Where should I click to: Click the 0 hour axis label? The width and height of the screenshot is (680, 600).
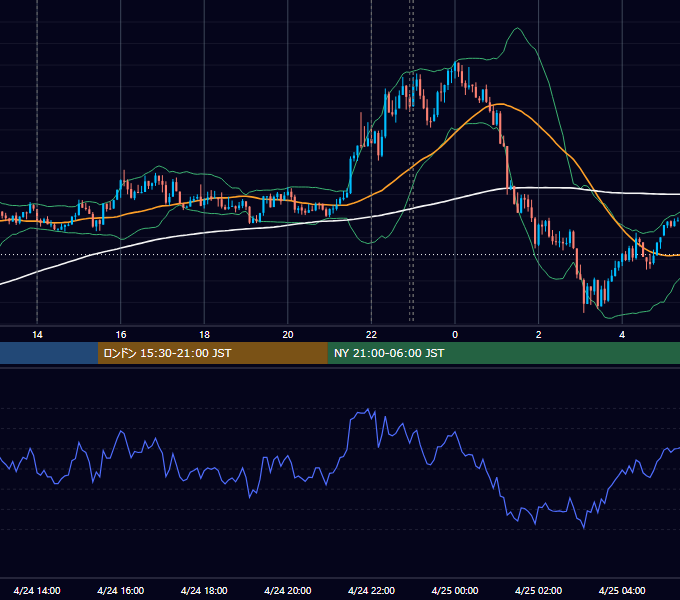pyautogui.click(x=455, y=335)
